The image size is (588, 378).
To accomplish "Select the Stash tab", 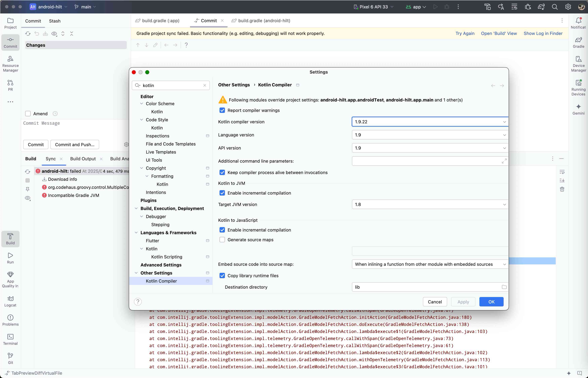I will [x=54, y=21].
